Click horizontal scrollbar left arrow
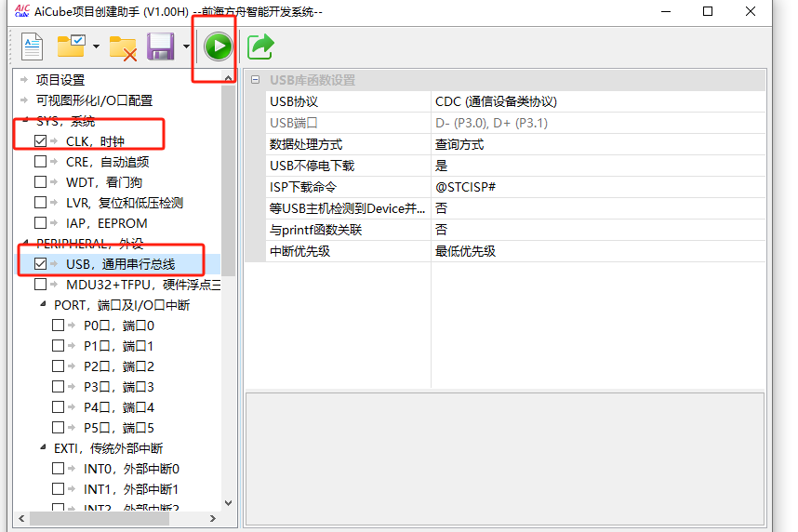This screenshot has width=798, height=532. click(x=21, y=518)
